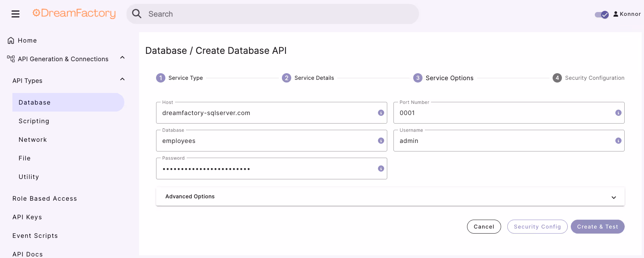Click the Password field

[x=271, y=169]
